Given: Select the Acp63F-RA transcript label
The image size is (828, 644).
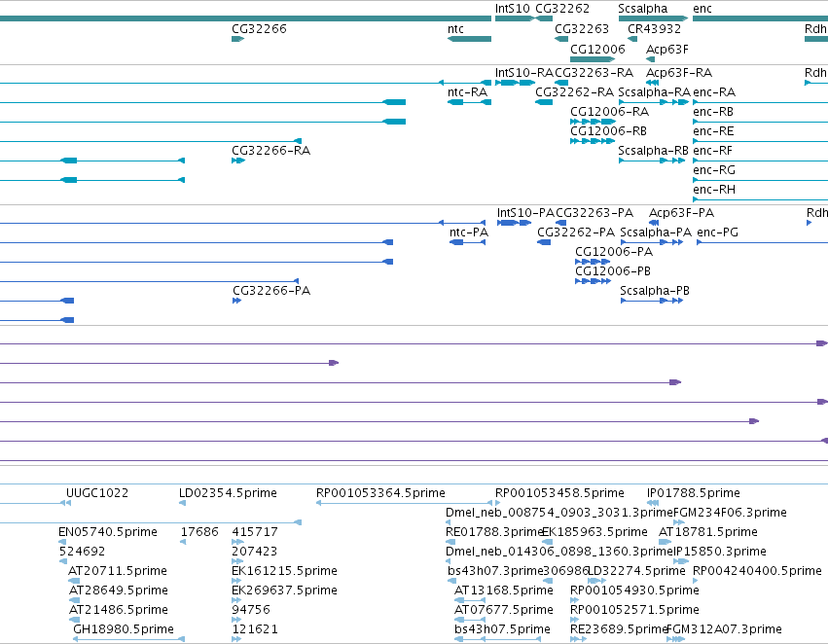Looking at the screenshot, I should (x=679, y=72).
